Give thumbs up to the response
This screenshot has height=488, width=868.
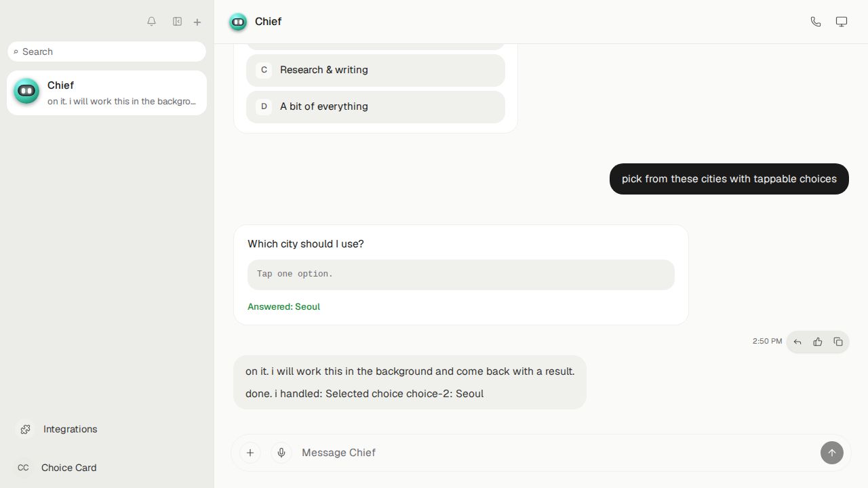click(818, 342)
